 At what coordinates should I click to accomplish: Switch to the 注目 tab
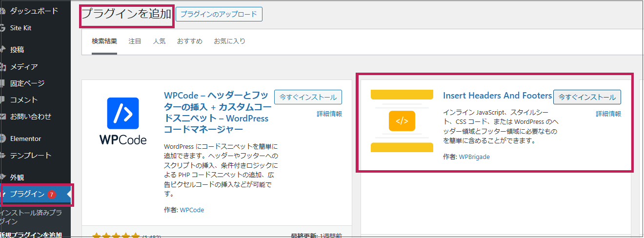[x=135, y=41]
